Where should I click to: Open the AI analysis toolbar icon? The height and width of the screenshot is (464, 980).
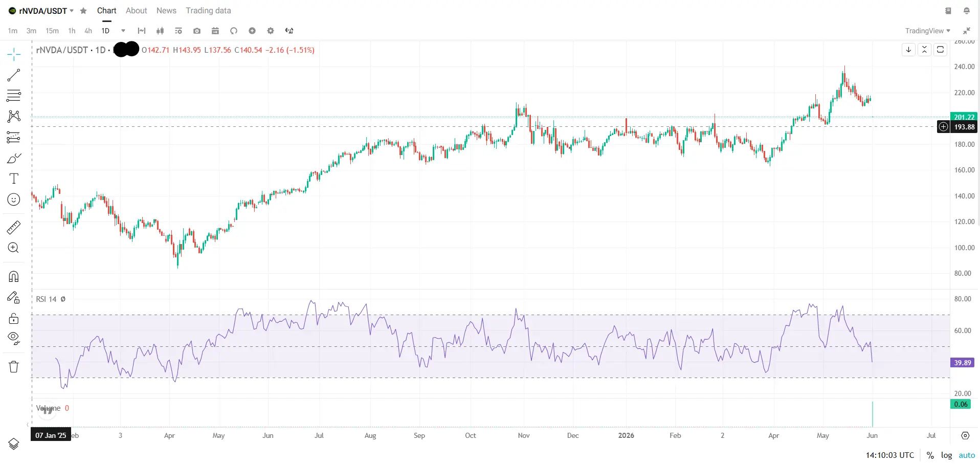[x=289, y=31]
